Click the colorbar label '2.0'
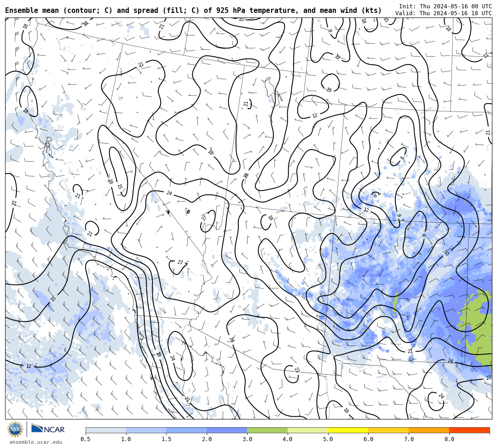 [x=207, y=439]
